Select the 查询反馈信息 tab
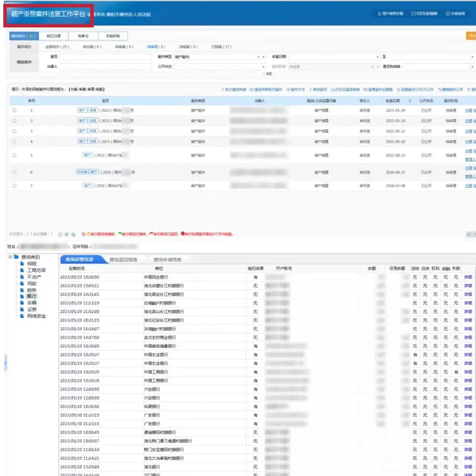 79,260
